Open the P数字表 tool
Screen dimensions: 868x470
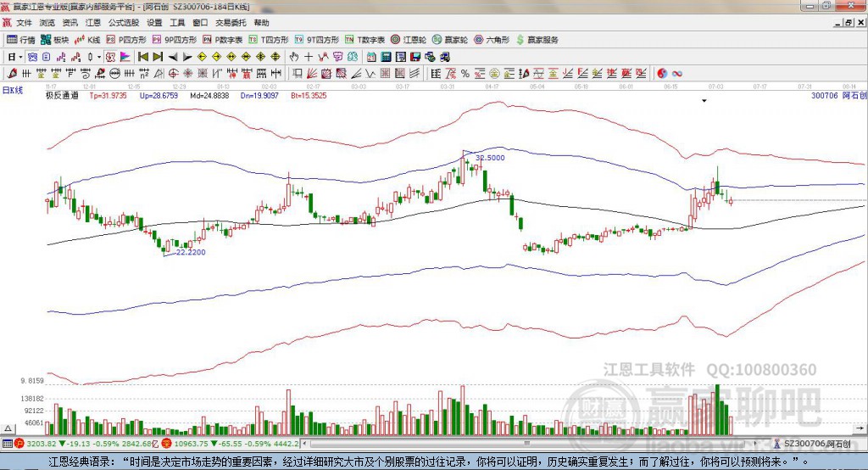tap(223, 40)
